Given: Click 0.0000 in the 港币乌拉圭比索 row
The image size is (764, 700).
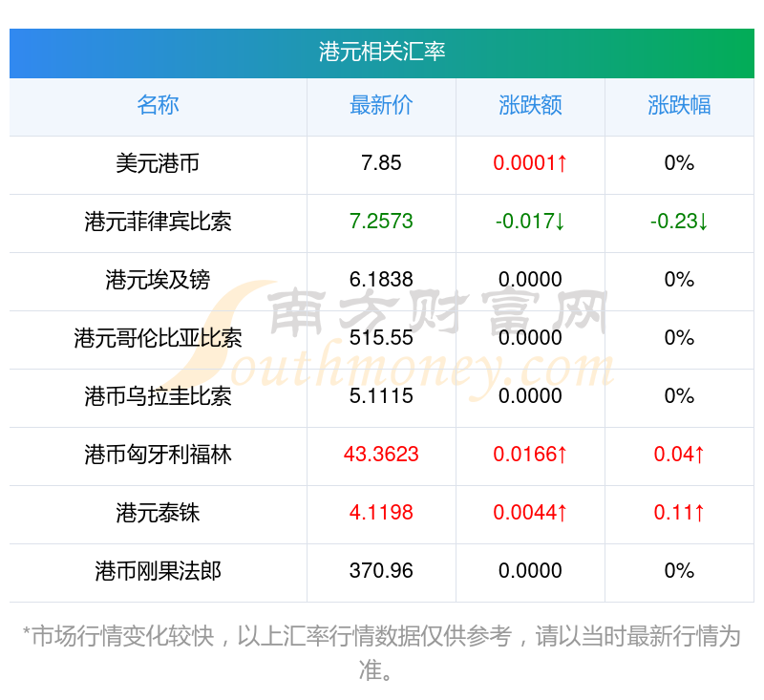Looking at the screenshot, I should click(x=530, y=396).
